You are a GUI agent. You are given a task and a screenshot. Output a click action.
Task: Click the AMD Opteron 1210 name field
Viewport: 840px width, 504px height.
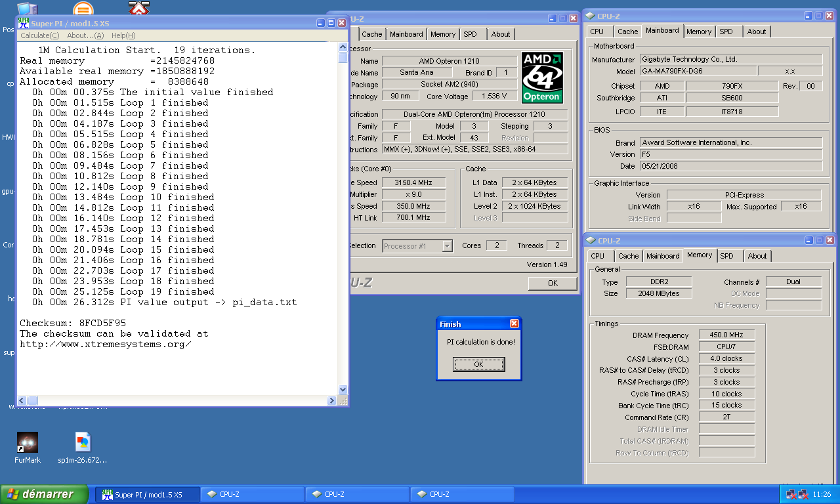coord(449,61)
